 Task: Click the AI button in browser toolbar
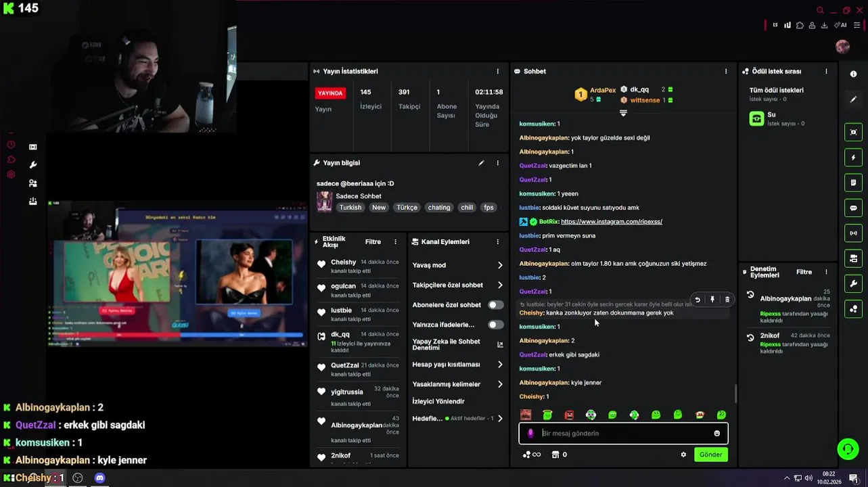841,25
